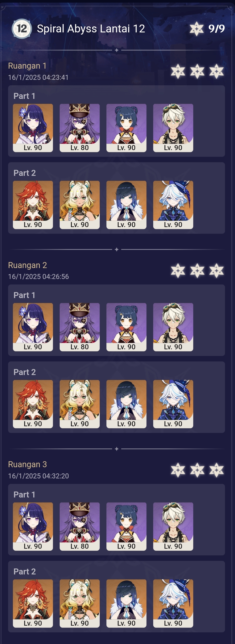Click the third star of Ruangan 2
Image resolution: width=235 pixels, height=644 pixels.
tap(216, 270)
